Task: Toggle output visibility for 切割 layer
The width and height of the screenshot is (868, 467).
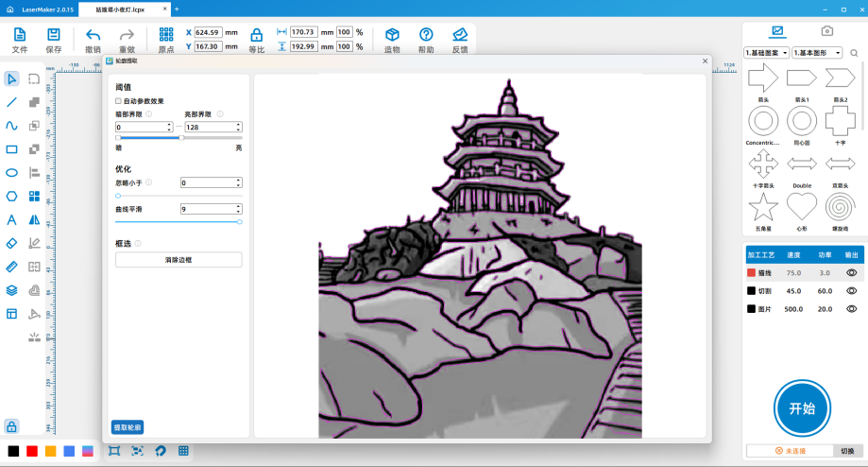Action: click(851, 291)
